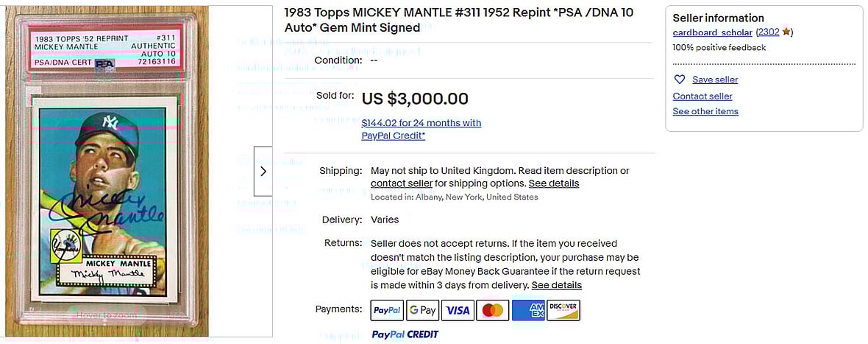Choose the American Express icon
868x344 pixels.
click(528, 310)
